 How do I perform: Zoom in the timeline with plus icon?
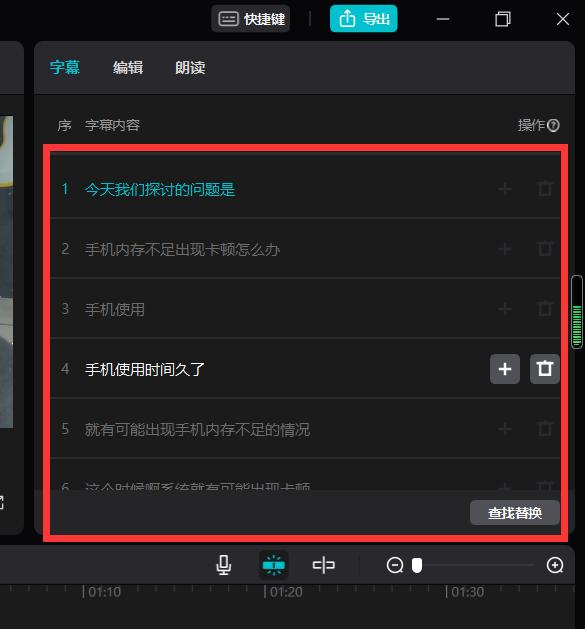[555, 565]
